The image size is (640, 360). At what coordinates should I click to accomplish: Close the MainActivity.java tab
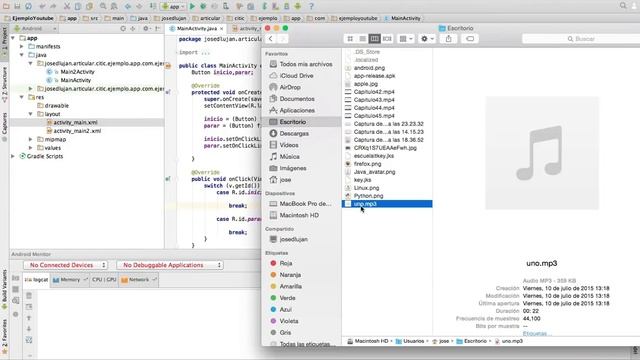coord(222,29)
